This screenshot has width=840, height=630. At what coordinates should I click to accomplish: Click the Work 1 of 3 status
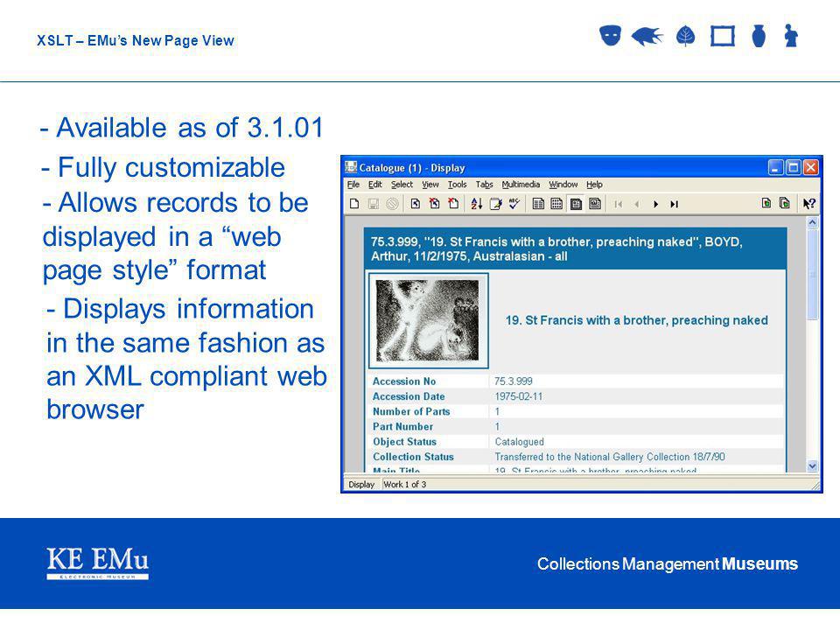click(x=405, y=484)
